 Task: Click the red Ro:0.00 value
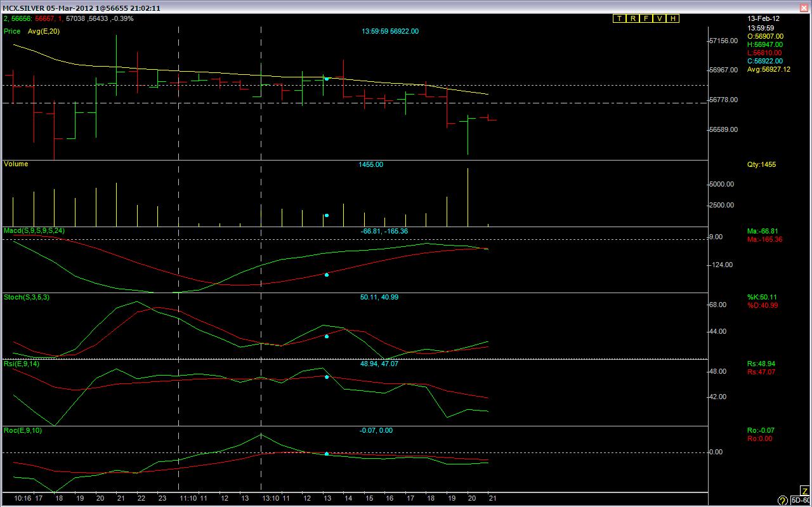[759, 439]
